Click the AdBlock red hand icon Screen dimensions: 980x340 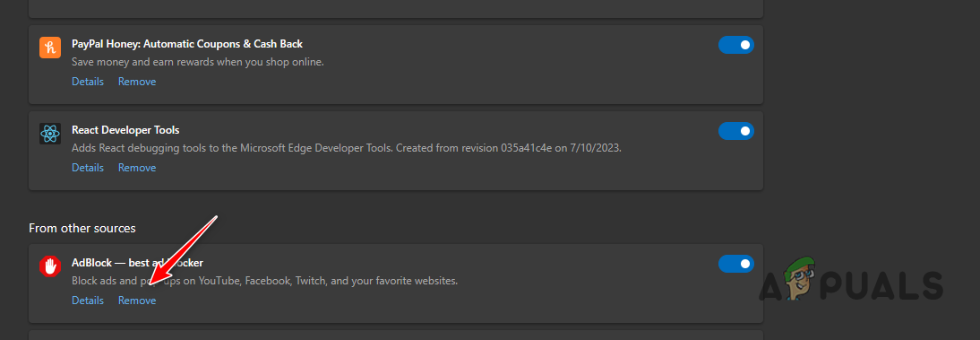(x=49, y=266)
